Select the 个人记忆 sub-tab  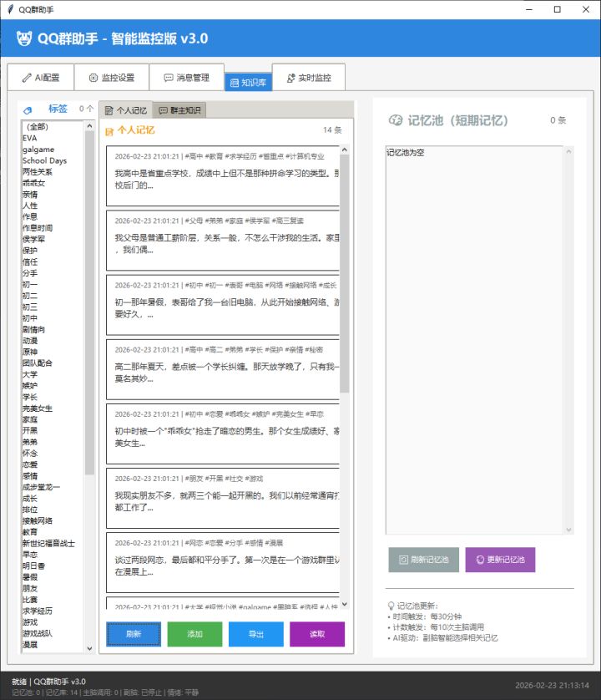(x=126, y=110)
